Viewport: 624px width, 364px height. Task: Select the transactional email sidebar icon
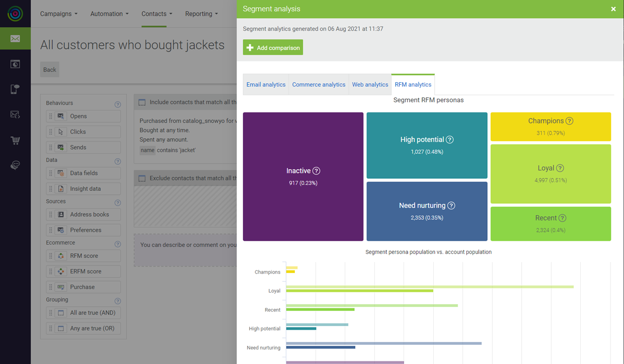point(15,115)
